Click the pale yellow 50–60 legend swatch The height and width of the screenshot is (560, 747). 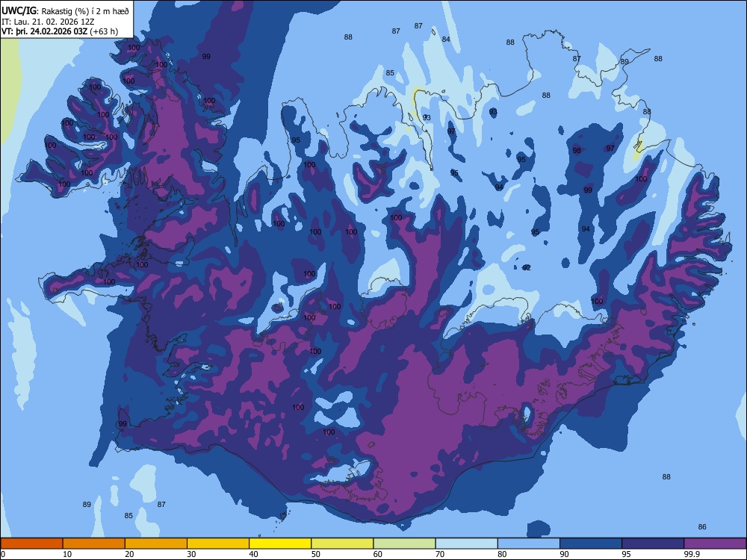click(x=342, y=544)
